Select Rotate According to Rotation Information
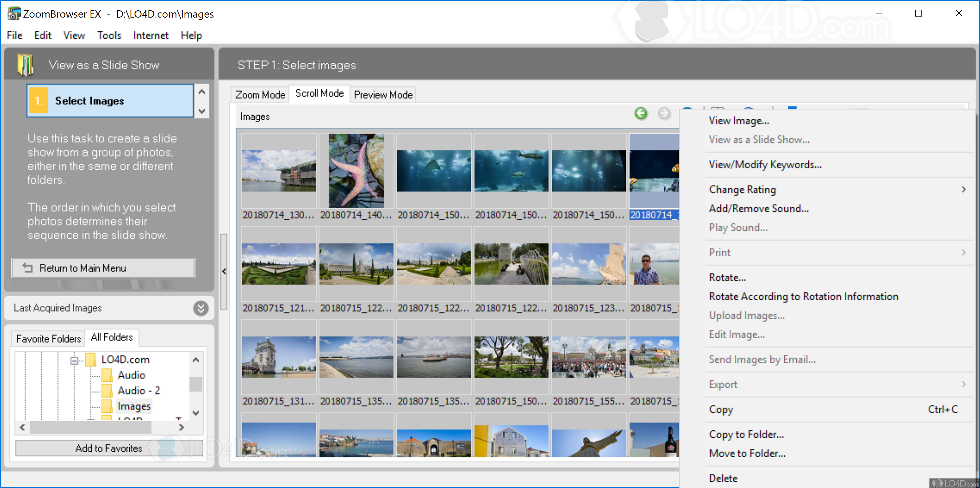 (803, 297)
